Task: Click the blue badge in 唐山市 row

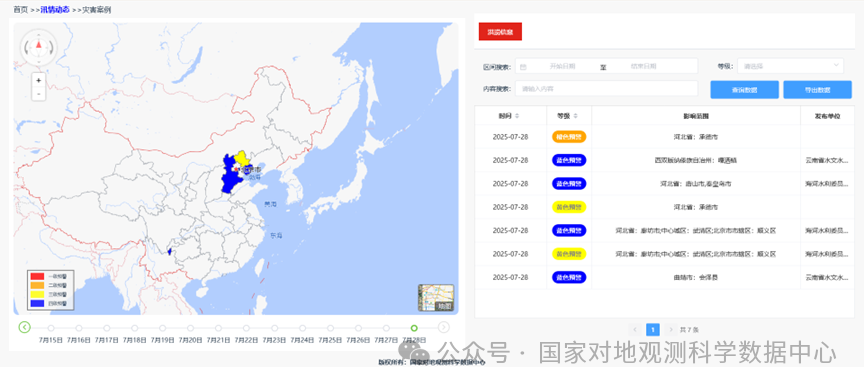Action: [569, 184]
